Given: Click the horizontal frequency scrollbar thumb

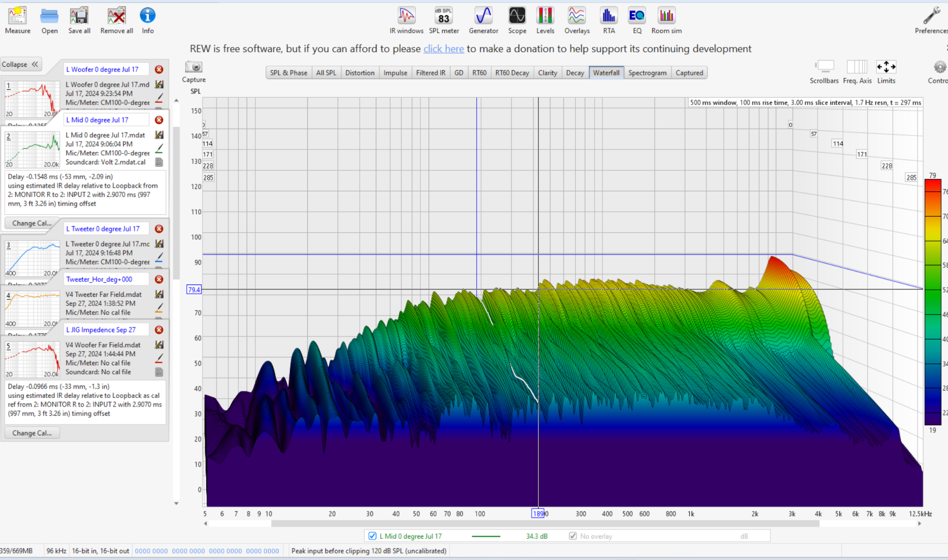Looking at the screenshot, I should tap(545, 523).
